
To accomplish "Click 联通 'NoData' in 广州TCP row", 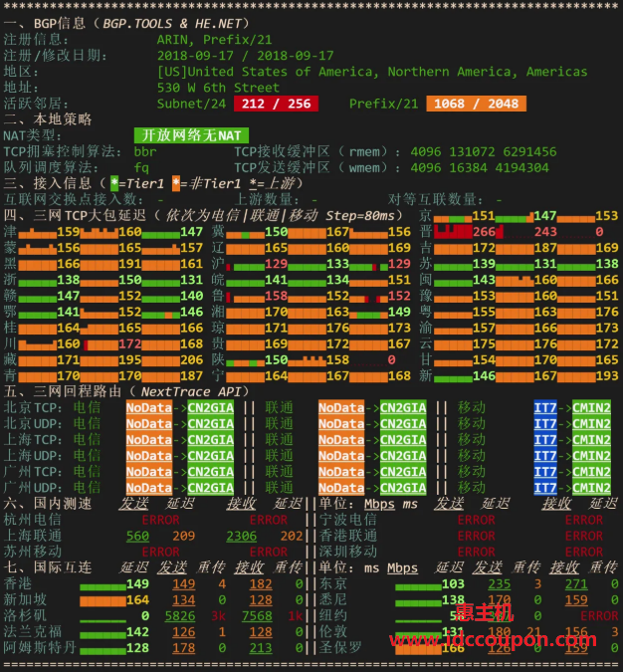I will tap(341, 472).
